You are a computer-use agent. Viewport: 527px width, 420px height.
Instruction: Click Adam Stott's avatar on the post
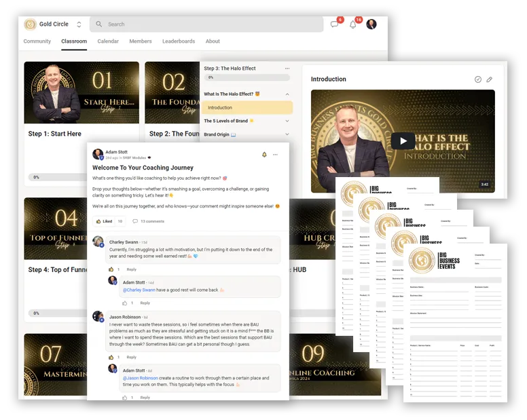point(98,154)
